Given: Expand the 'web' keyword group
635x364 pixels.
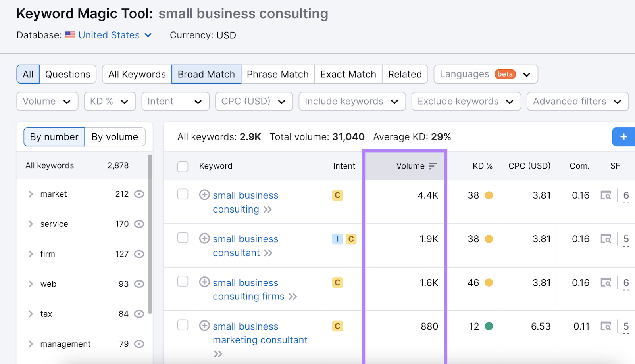Looking at the screenshot, I should 31,284.
